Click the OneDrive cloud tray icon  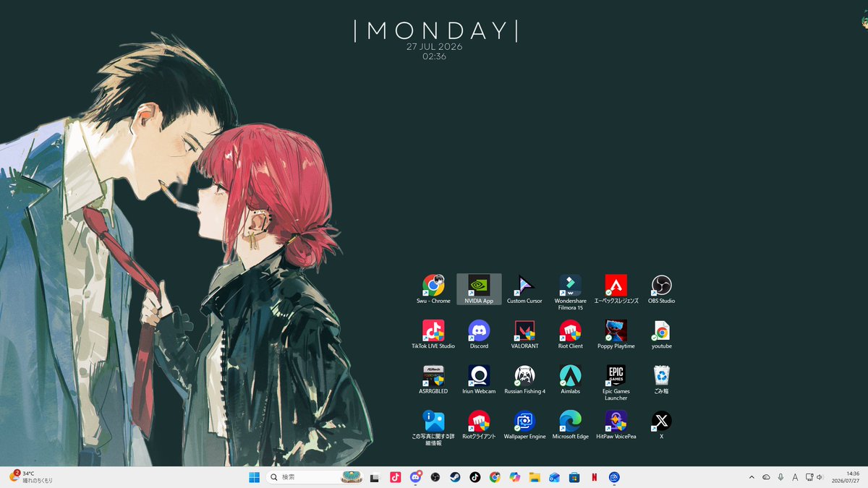pos(766,477)
